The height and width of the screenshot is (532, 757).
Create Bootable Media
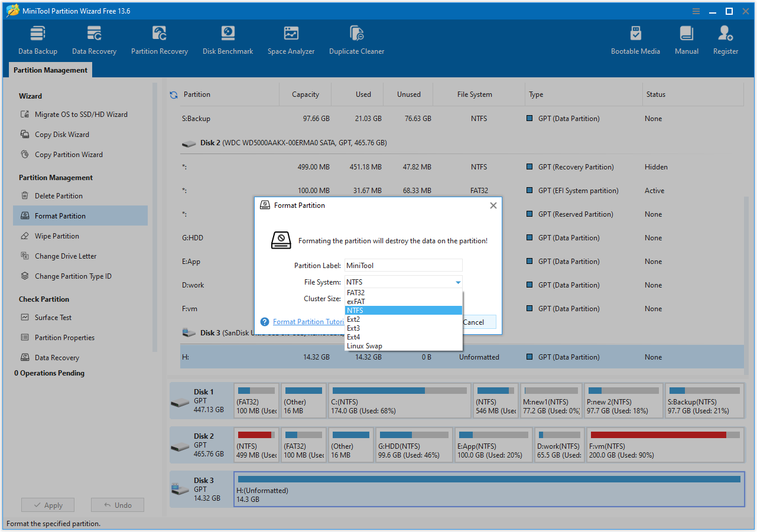point(635,40)
